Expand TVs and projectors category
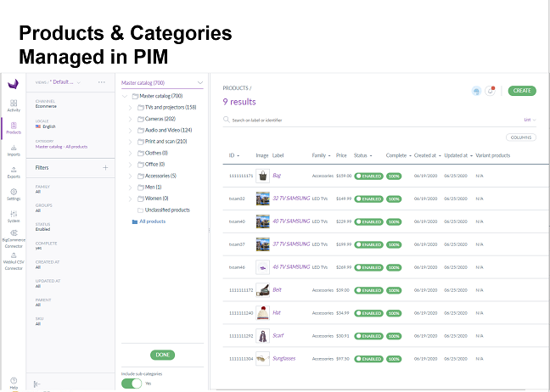550x392 pixels. click(x=130, y=107)
